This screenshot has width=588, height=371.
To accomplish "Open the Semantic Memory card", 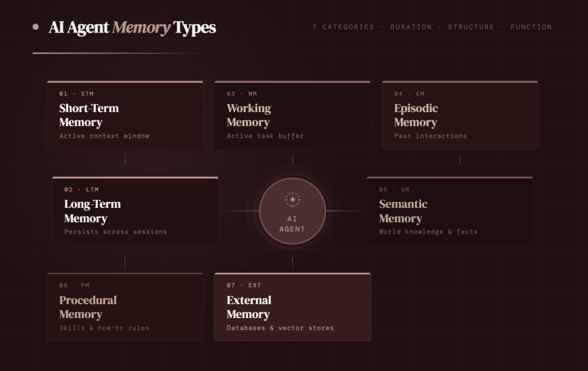I will (450, 211).
